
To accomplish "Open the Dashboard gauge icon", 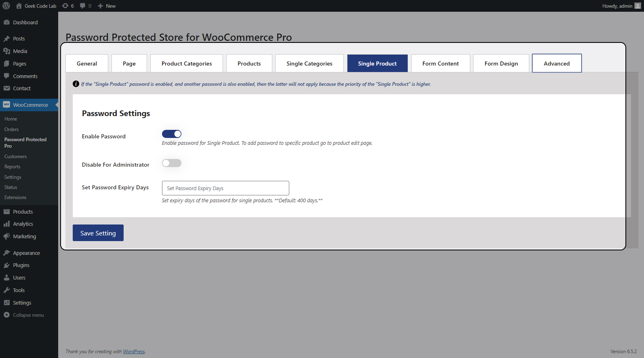I will coord(6,22).
